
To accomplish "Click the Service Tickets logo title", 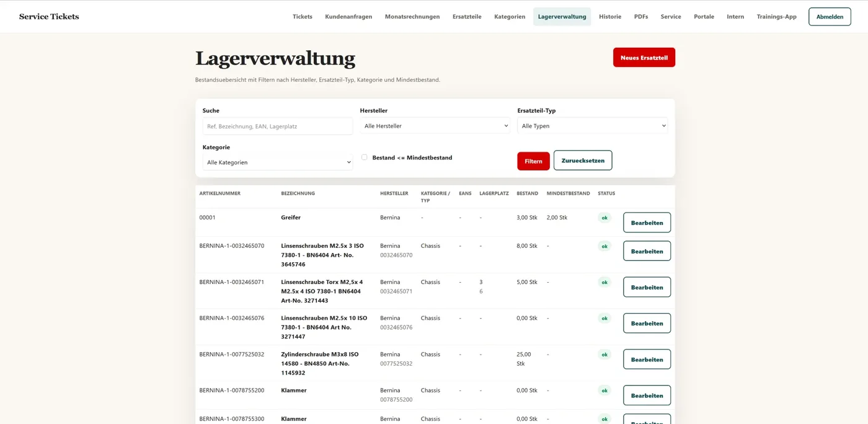I will click(x=49, y=17).
